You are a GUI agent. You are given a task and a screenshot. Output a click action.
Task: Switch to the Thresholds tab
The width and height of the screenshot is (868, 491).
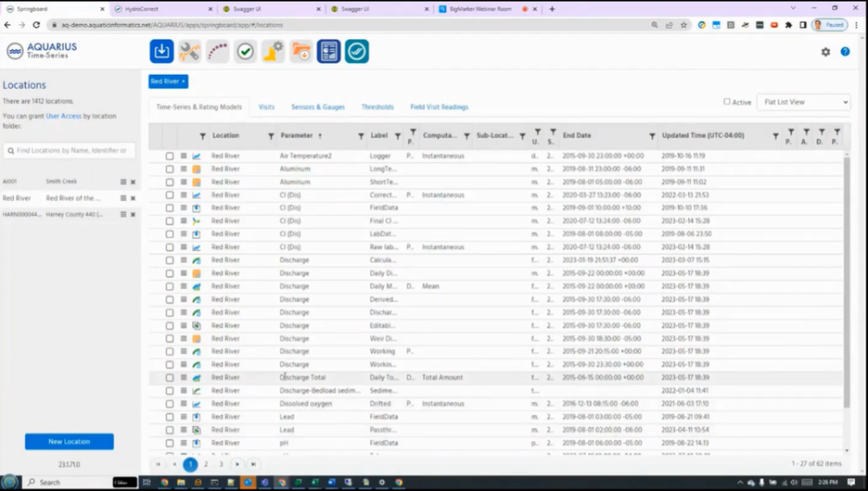[377, 107]
